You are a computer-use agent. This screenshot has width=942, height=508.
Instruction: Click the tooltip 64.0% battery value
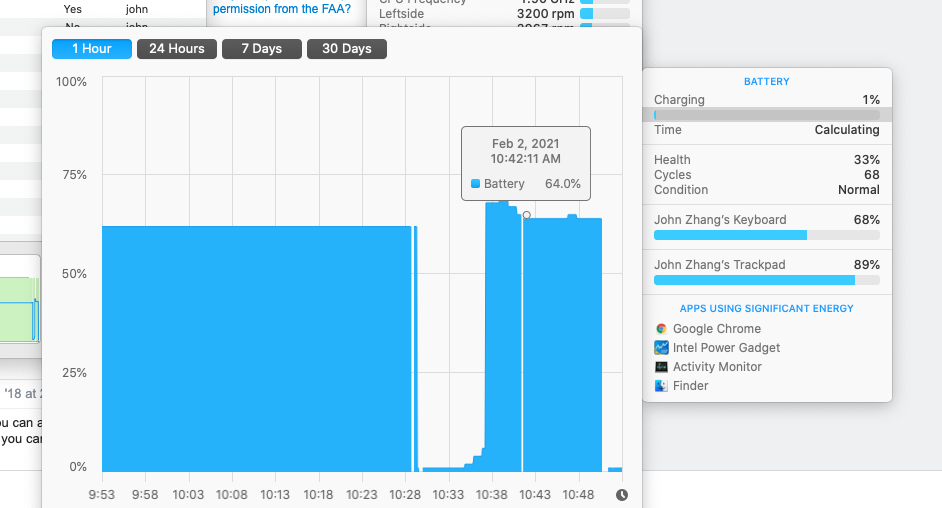tap(563, 184)
